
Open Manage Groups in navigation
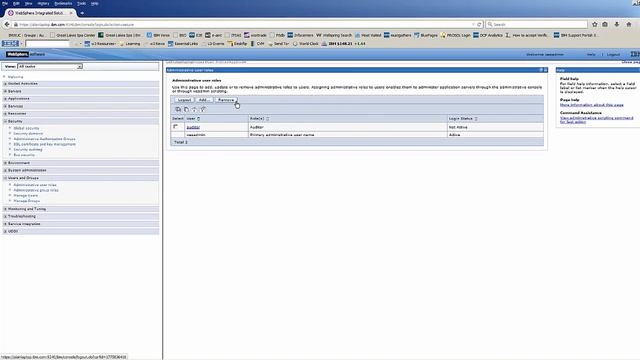pos(27,201)
